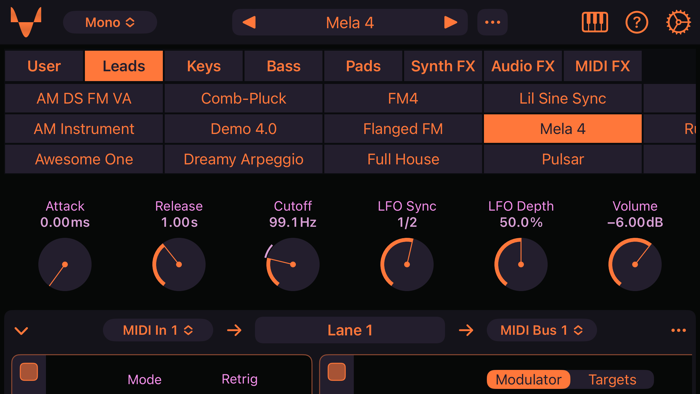This screenshot has width=700, height=394.
Task: Click the Cutoff knob
Action: [x=293, y=264]
